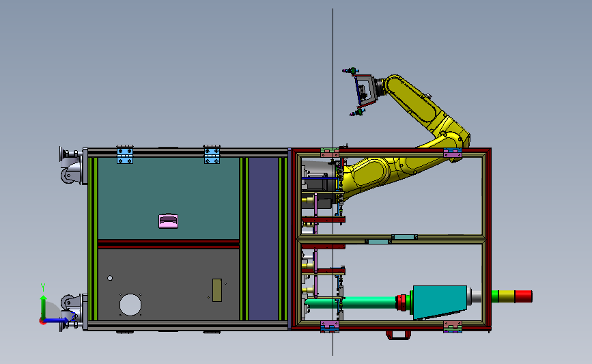Select the navy blue vertical panel
The height and width of the screenshot is (364, 592).
coord(264,238)
